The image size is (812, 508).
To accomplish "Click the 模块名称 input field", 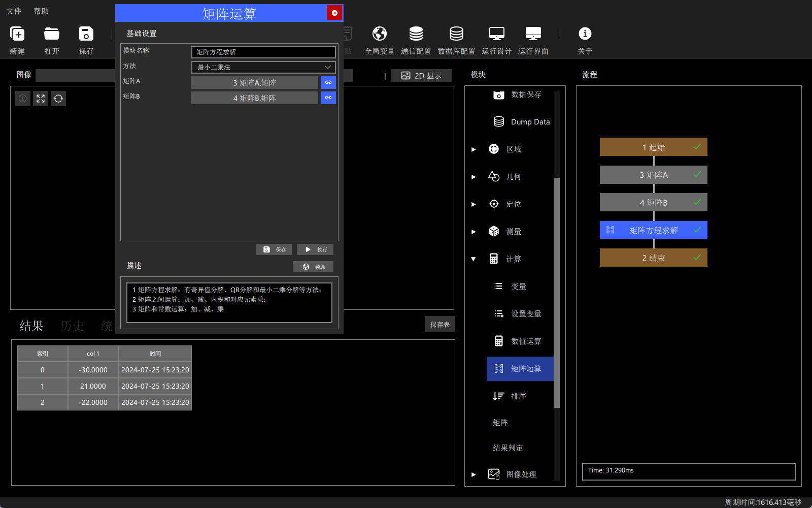I will click(x=263, y=52).
